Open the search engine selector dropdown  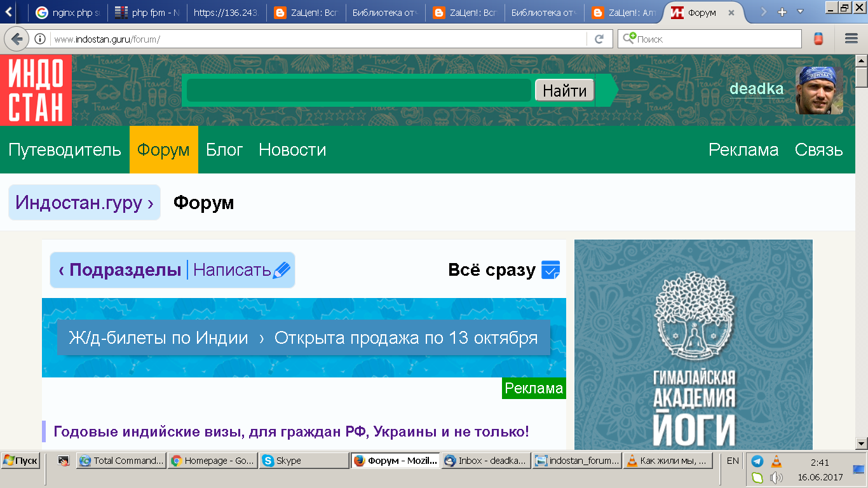[x=629, y=39]
